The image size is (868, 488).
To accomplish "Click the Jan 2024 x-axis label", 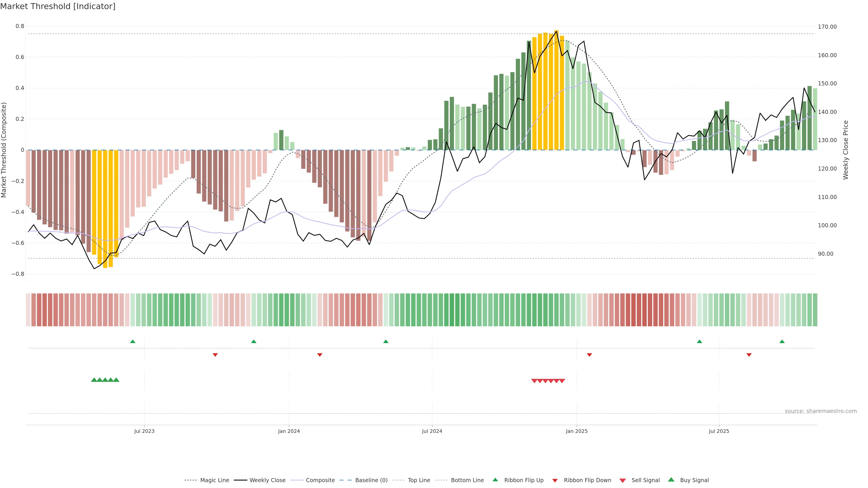I will pos(289,431).
